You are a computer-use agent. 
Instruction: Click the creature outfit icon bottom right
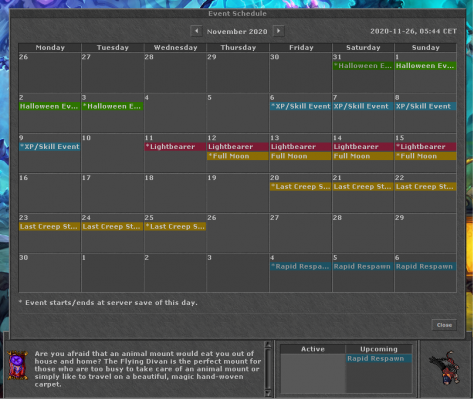coord(445,367)
